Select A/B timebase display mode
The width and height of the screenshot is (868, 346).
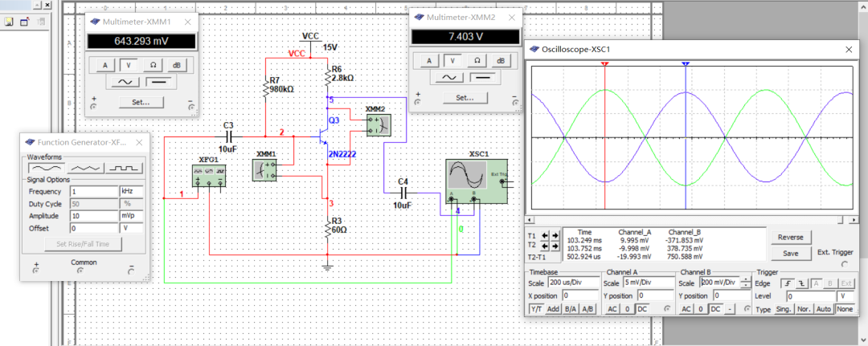point(588,309)
